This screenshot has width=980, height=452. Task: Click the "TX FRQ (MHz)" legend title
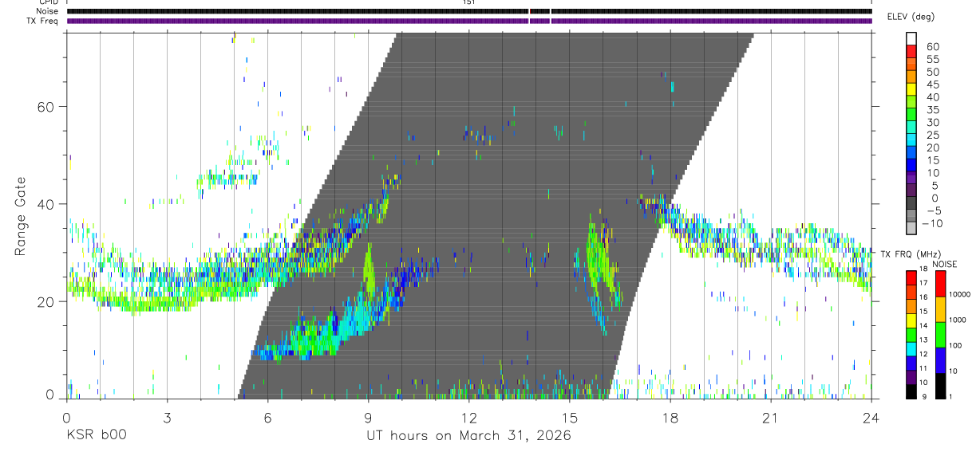(911, 254)
